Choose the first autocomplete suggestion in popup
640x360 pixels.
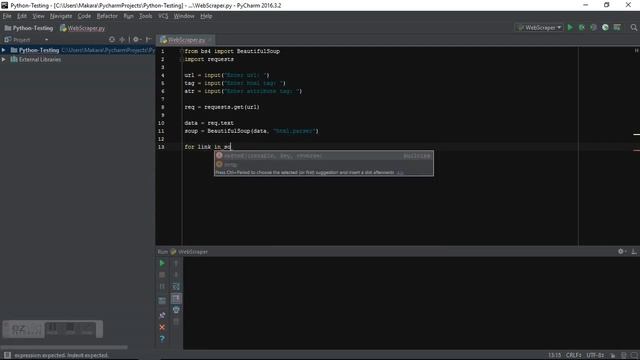coord(324,156)
